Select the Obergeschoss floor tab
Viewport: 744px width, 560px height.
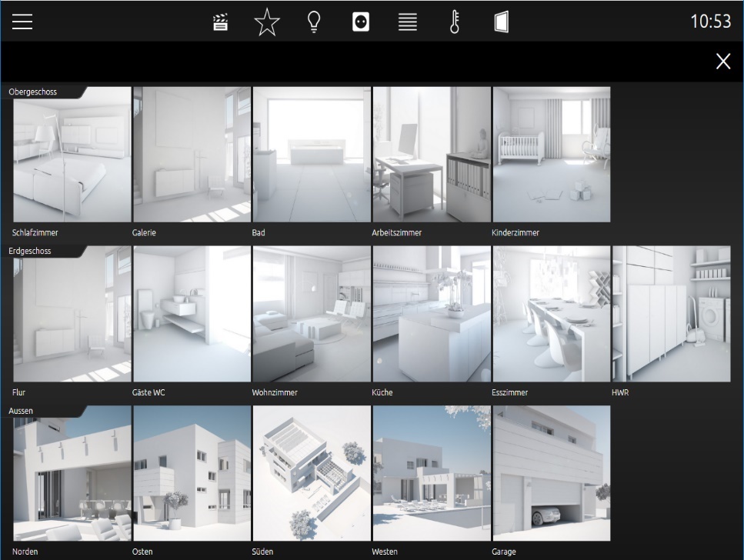click(x=33, y=92)
